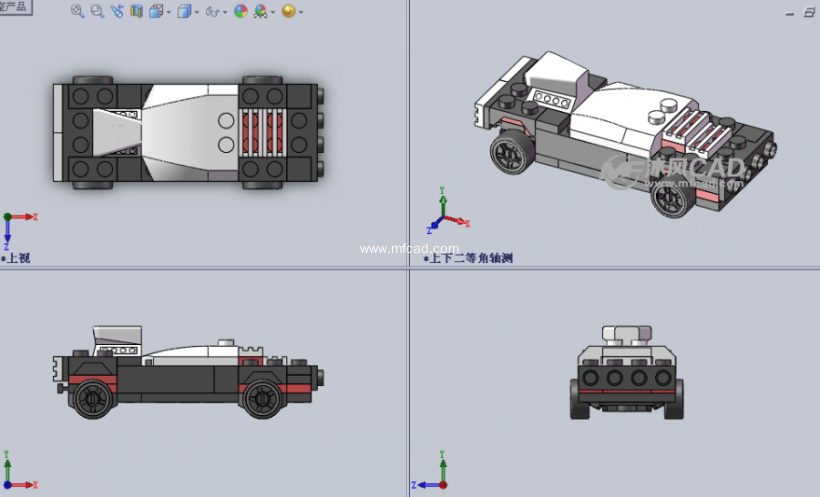Click the *上视 view label
Image resolution: width=820 pixels, height=497 pixels.
pos(17,258)
